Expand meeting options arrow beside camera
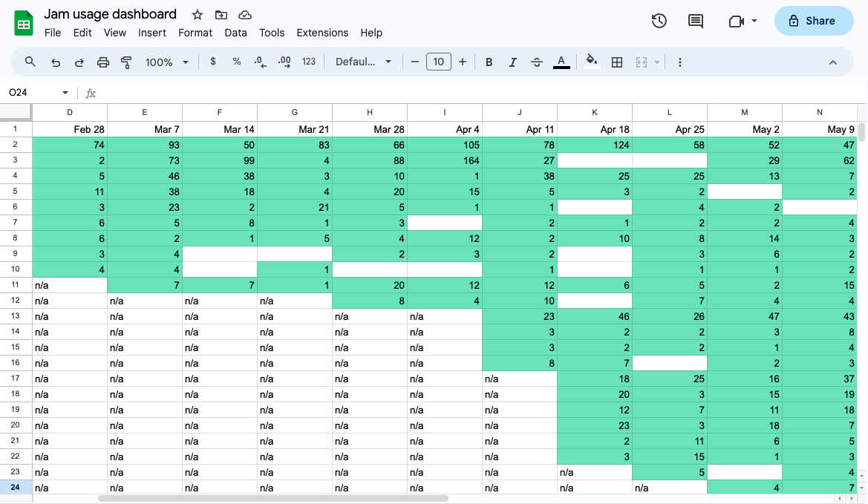Image resolution: width=868 pixels, height=504 pixels. (754, 21)
